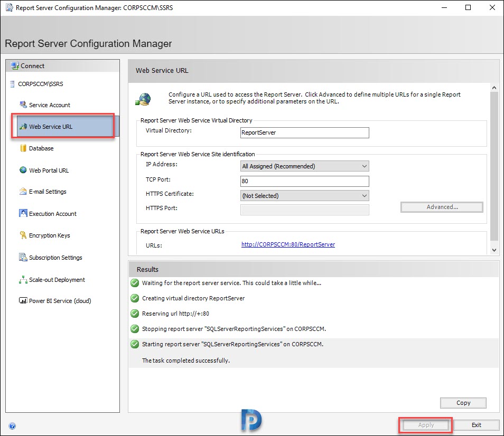504x436 pixels.
Task: Click the vertical scrollbar thumb
Action: click(494, 166)
